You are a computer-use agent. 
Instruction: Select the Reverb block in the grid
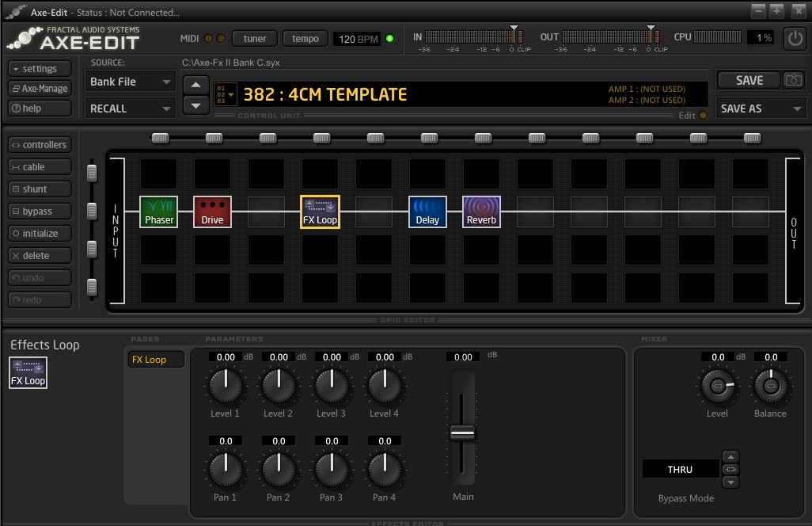point(481,212)
